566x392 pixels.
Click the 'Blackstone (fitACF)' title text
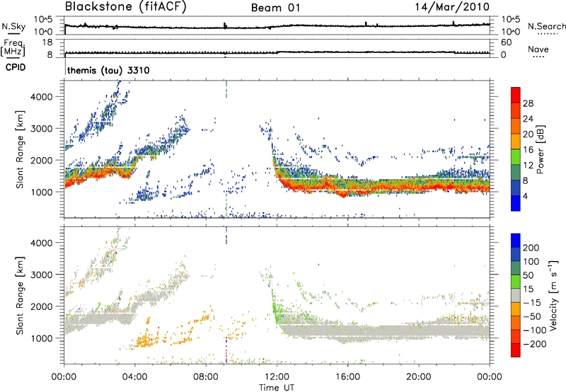click(125, 7)
